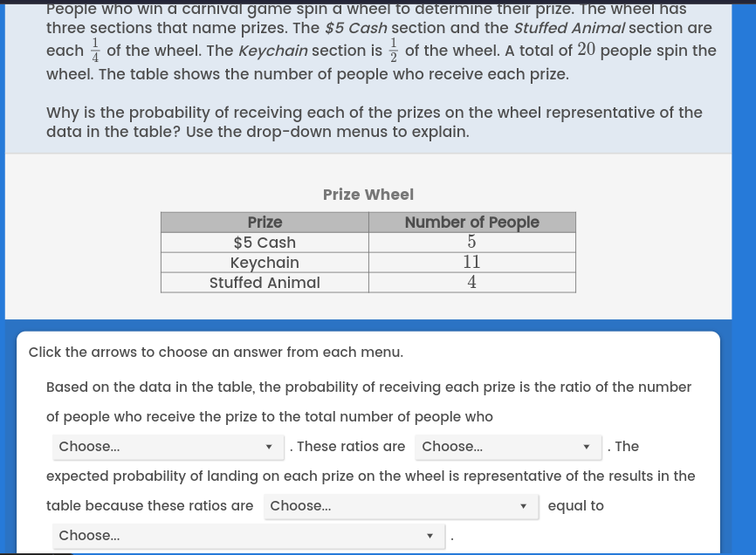756x555 pixels.
Task: Click the number 11 cell for Keychain
Action: [x=471, y=262]
